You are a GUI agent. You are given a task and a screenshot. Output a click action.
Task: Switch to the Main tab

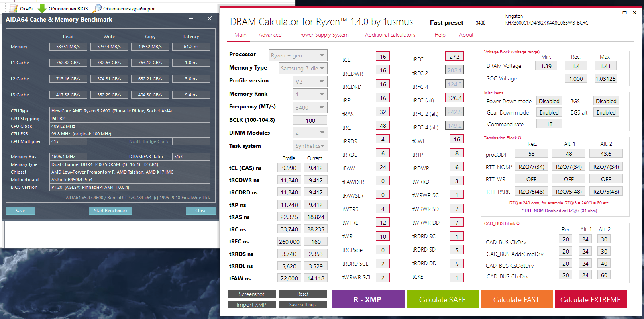point(240,35)
